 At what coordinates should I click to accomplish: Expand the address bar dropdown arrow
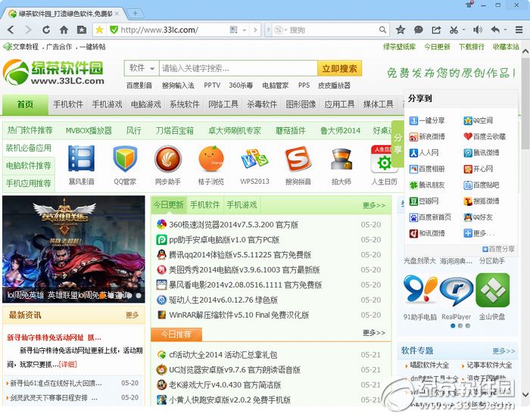(x=244, y=30)
